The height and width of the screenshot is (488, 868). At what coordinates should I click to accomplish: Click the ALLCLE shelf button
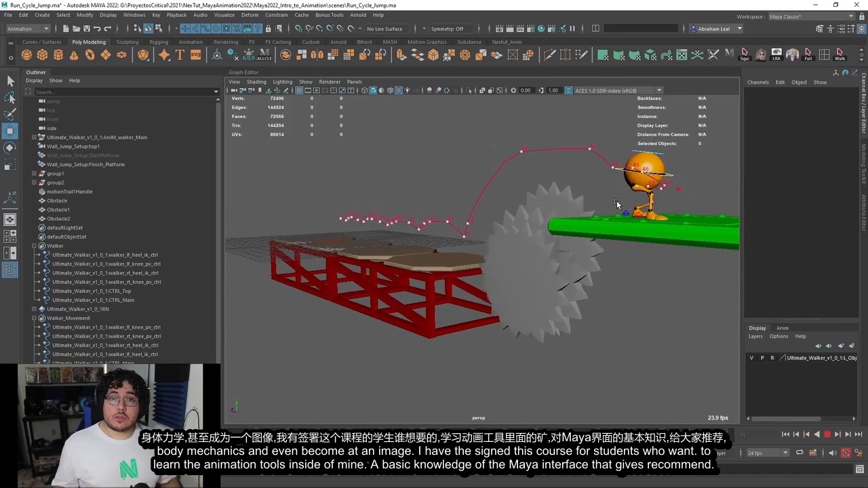coord(264,55)
